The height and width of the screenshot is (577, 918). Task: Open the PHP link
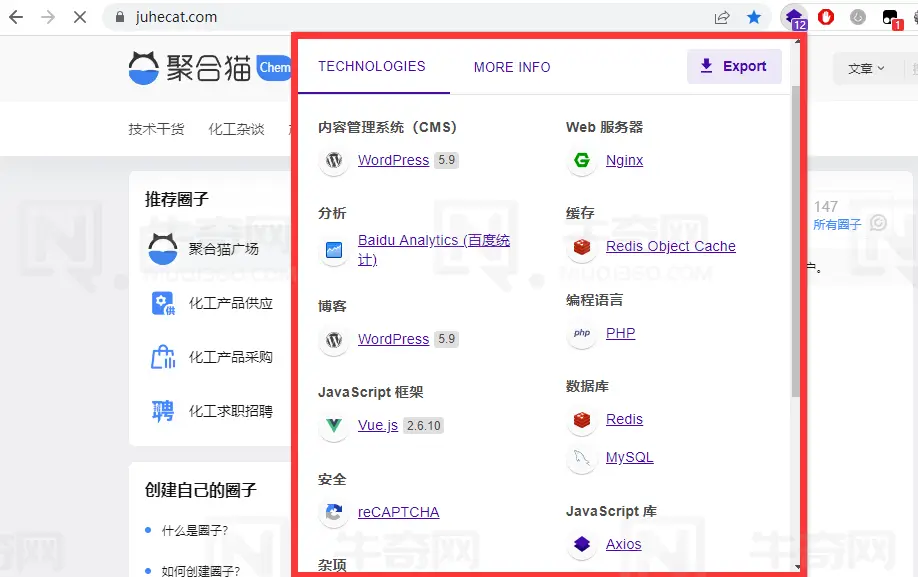[621, 333]
